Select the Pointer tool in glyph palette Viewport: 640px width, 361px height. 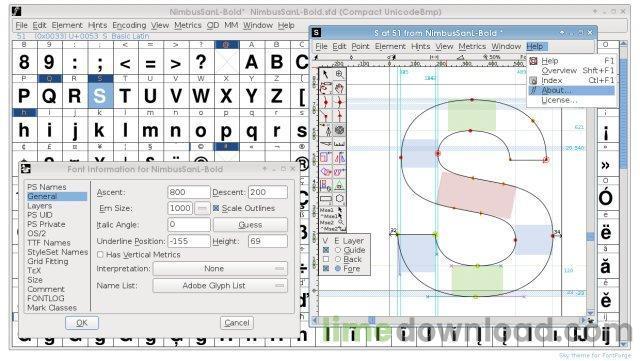click(325, 74)
